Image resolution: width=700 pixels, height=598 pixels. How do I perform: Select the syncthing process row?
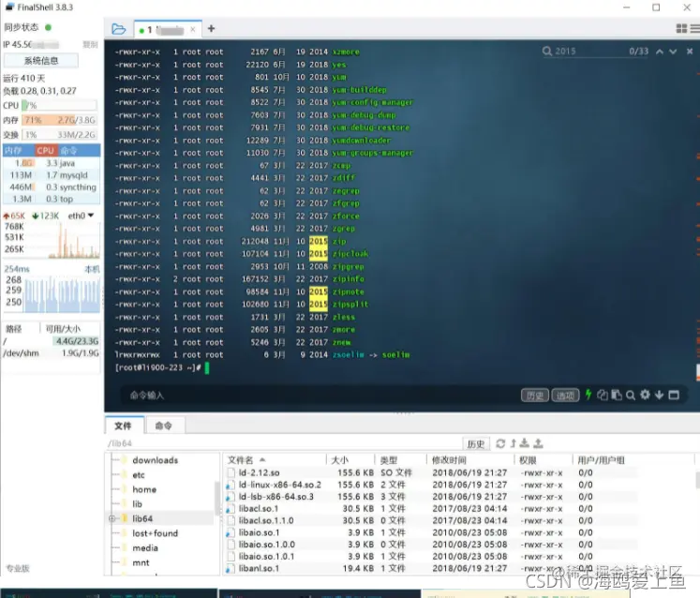(x=52, y=187)
